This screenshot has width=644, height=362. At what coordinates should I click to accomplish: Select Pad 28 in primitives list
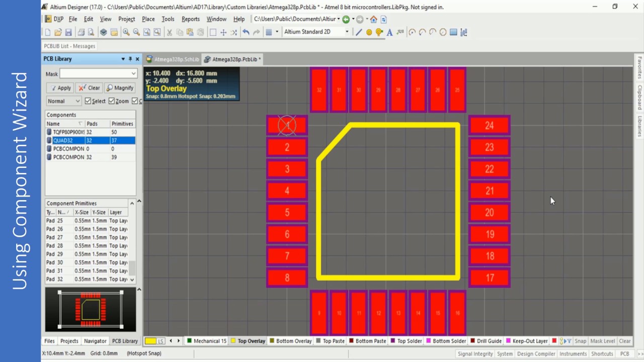pyautogui.click(x=87, y=245)
